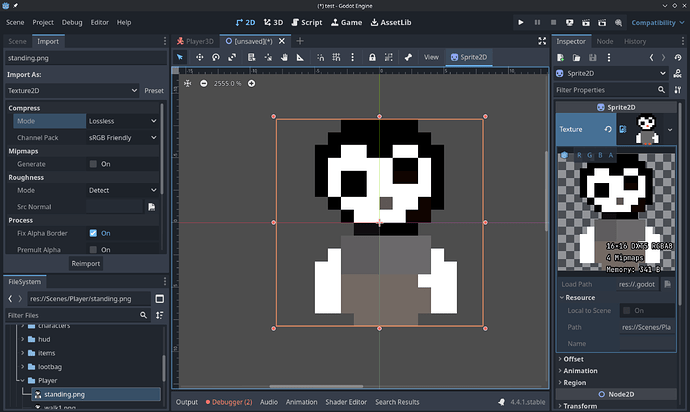Toggle Smart Snap in viewport toolbar
The height and width of the screenshot is (412, 690).
click(x=320, y=57)
